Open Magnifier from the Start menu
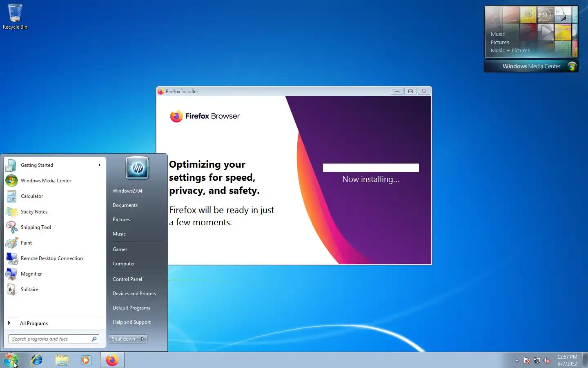Screen dimensions: 588x368 [x=55, y=274]
